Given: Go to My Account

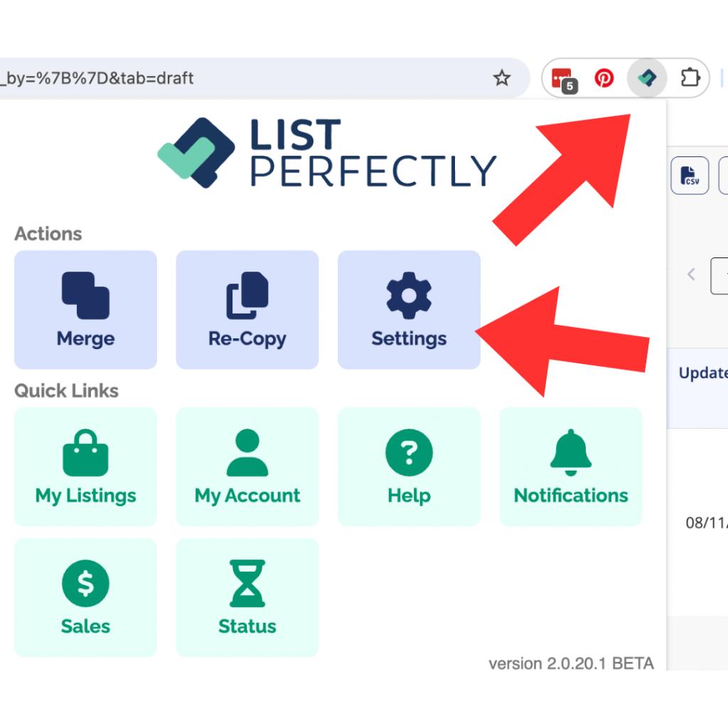Looking at the screenshot, I should (x=247, y=466).
